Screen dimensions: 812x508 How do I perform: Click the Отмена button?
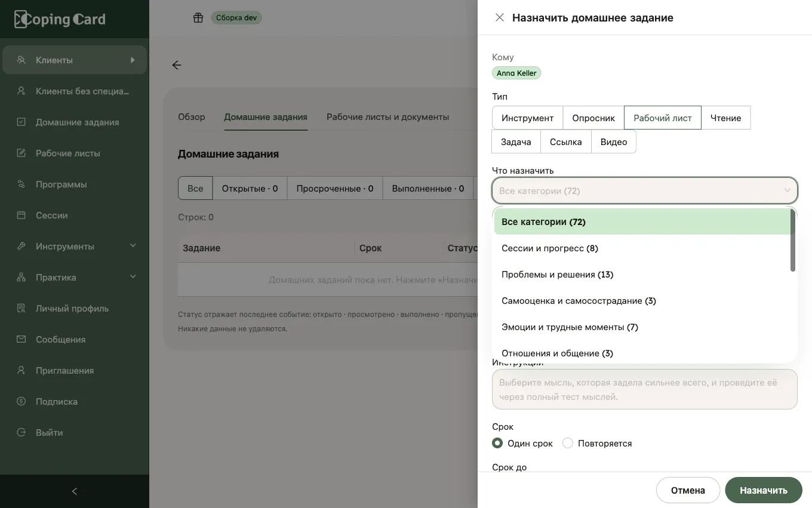click(688, 490)
